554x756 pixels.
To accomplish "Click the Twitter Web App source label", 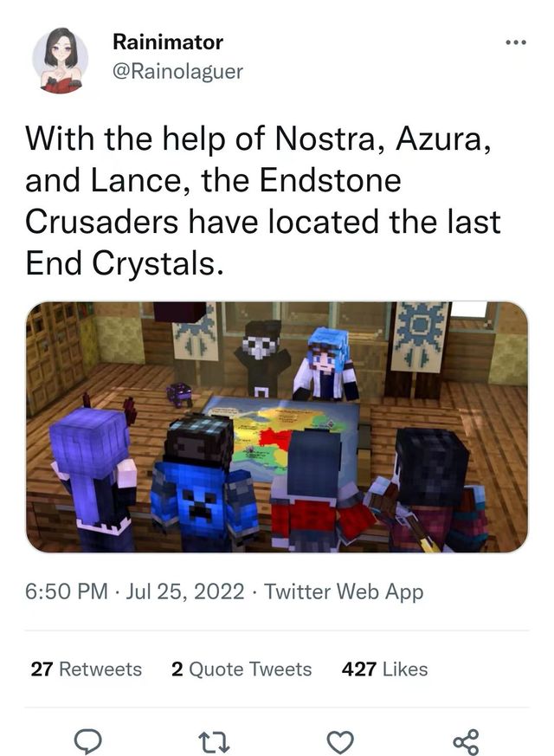I will [344, 591].
